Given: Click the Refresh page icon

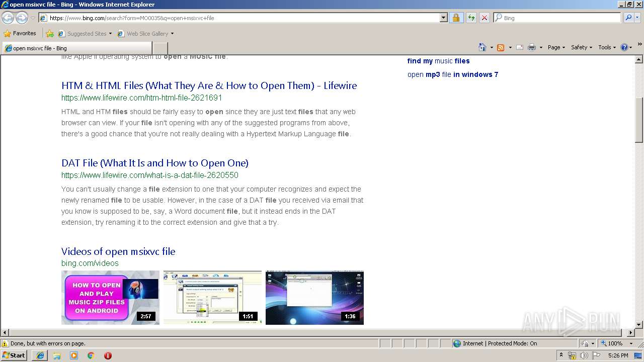Looking at the screenshot, I should 471,18.
